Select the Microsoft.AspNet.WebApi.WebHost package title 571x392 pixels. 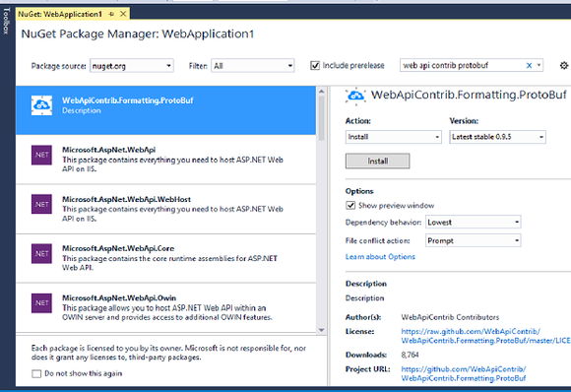pos(126,199)
